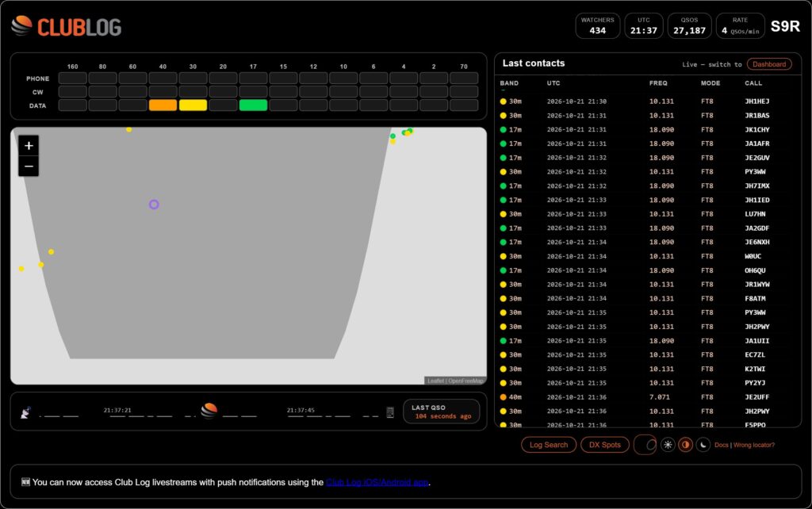Click the OpenFreeMap attribution link
Image resolution: width=812 pixels, height=509 pixels.
coord(465,381)
